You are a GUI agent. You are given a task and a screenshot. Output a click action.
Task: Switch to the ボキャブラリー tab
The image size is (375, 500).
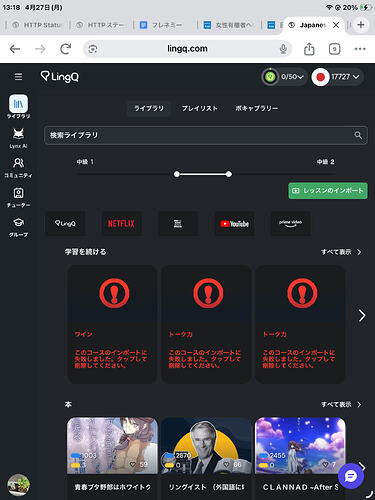(x=257, y=108)
